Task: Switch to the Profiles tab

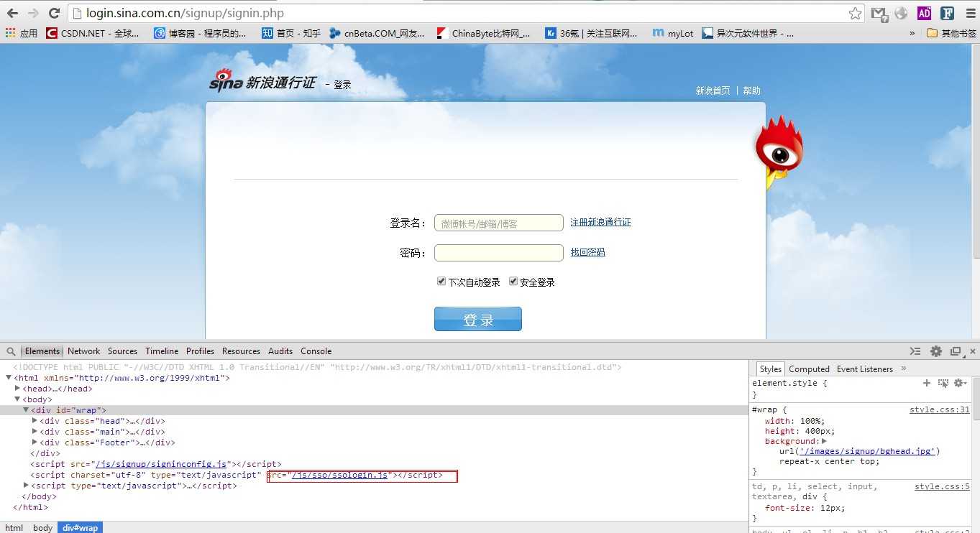Action: (200, 351)
